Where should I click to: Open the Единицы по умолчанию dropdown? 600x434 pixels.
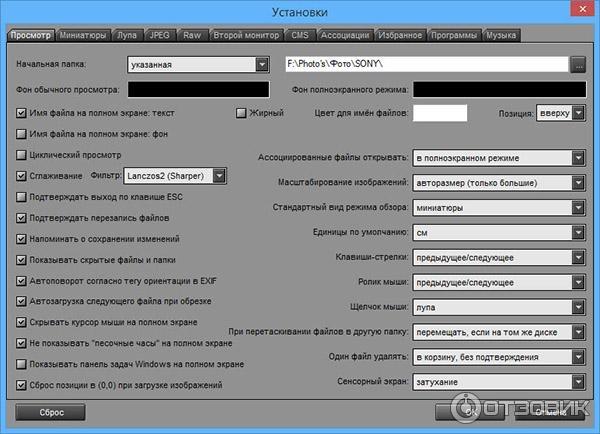coord(578,233)
